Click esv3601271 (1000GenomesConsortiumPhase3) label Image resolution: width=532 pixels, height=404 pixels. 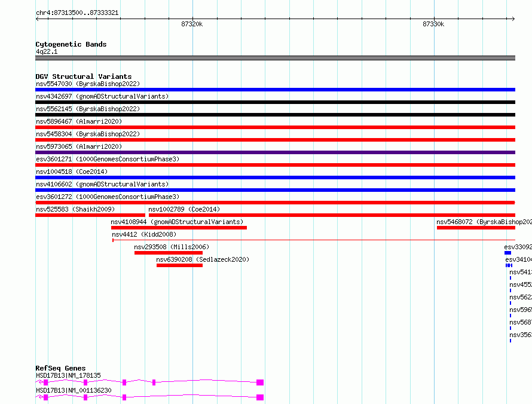coord(108,159)
